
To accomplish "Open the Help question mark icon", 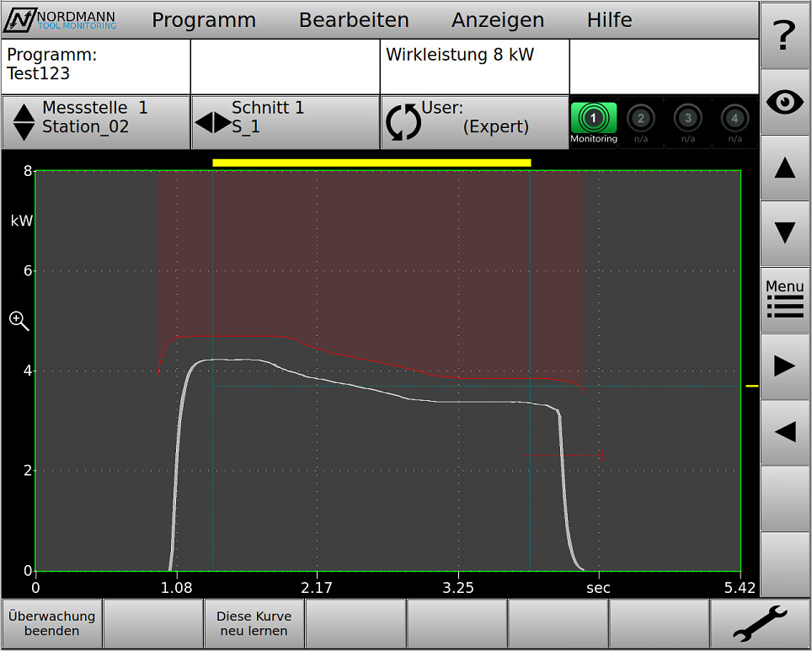I will [784, 35].
